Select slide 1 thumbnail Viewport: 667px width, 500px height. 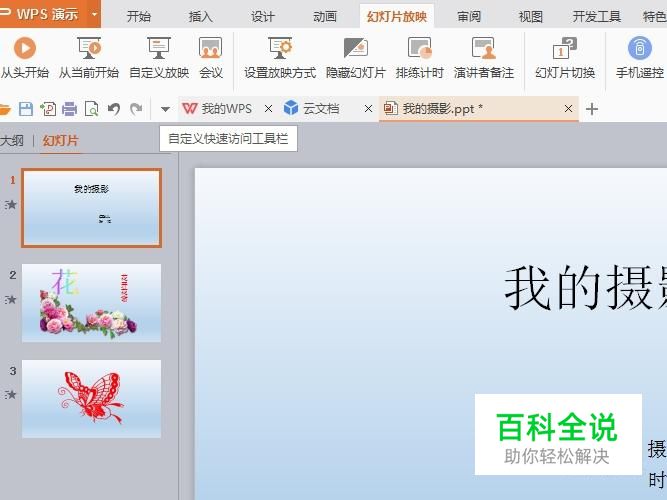91,208
